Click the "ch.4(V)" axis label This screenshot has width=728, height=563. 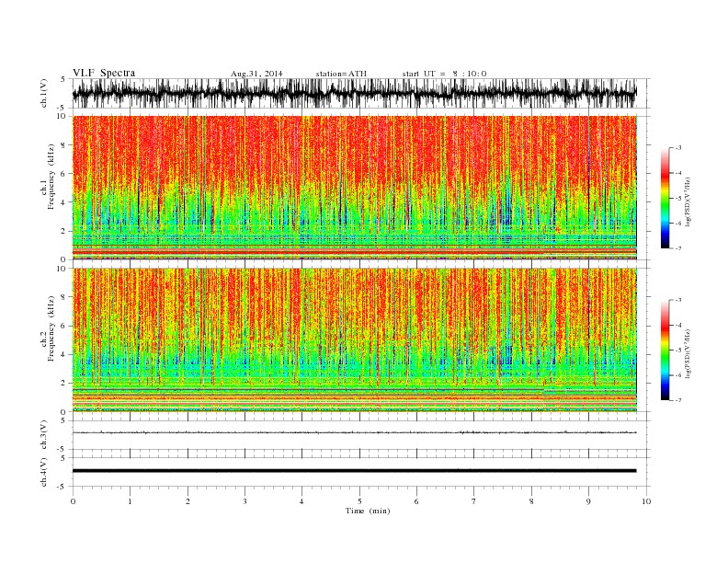[44, 472]
